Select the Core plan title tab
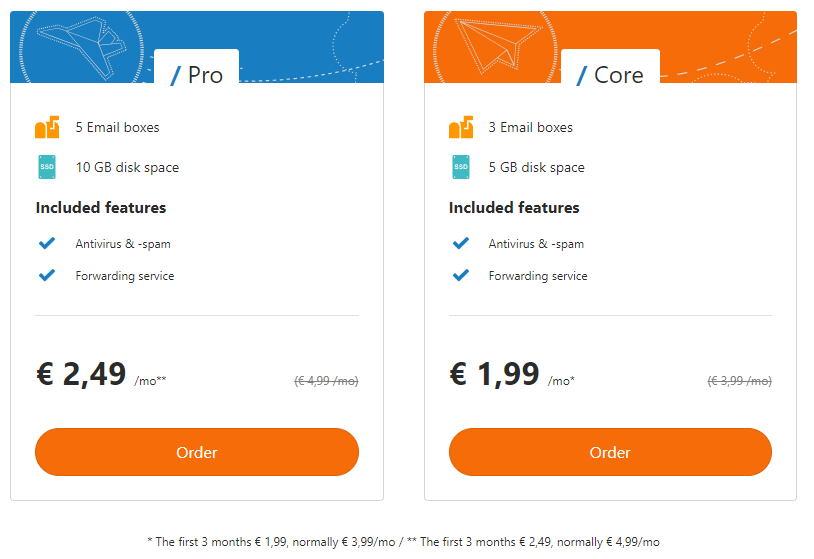This screenshot has height=559, width=814. point(610,74)
